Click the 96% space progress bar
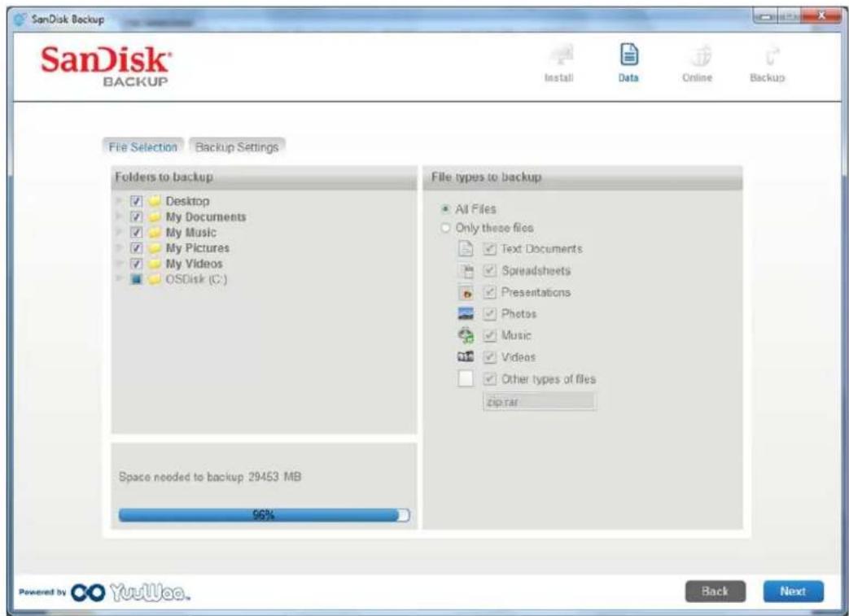 pos(265,515)
